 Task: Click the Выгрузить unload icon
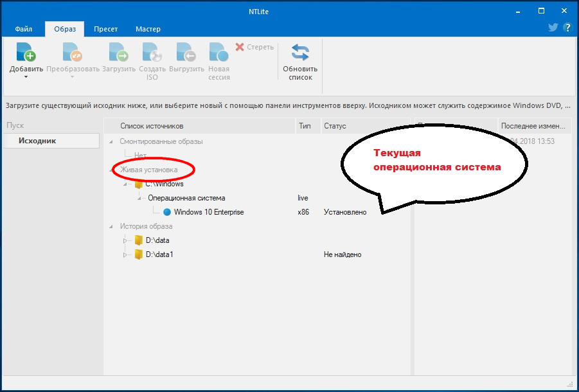pos(186,51)
